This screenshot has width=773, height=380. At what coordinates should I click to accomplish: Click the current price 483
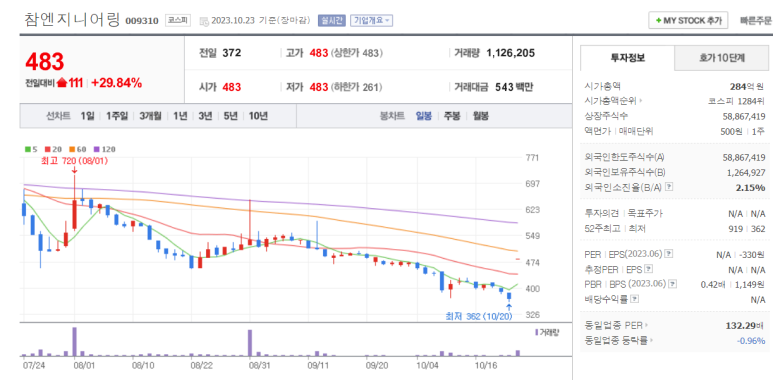tap(45, 62)
